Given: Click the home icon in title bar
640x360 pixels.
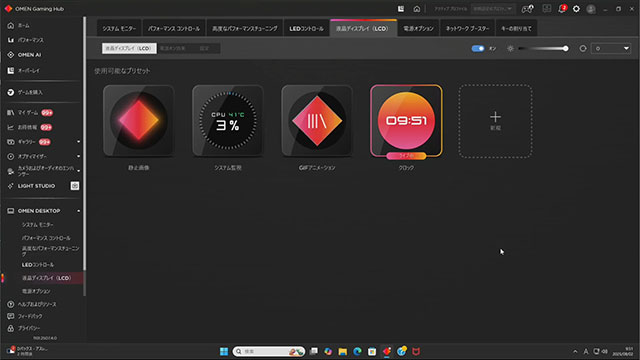Looking at the screenshot, I should pyautogui.click(x=416, y=9).
